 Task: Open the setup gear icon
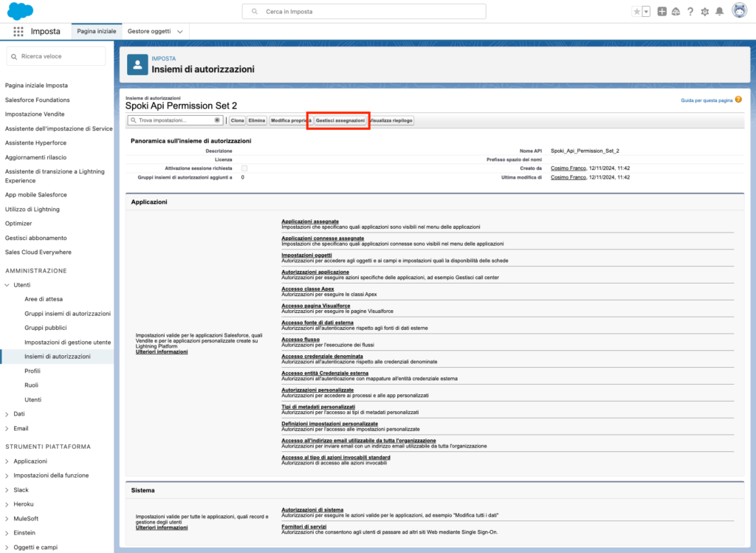[x=704, y=12]
